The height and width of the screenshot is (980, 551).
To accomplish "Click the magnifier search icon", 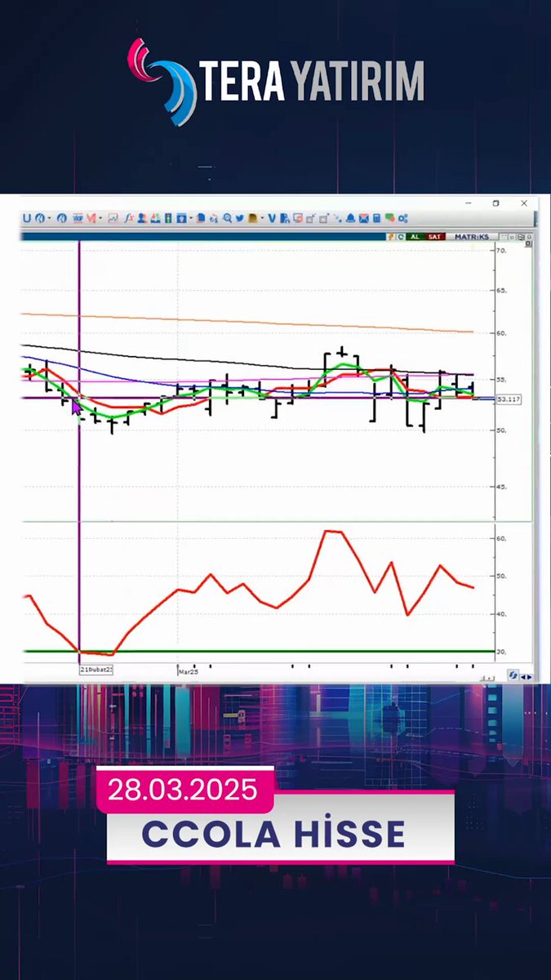I will (x=228, y=218).
